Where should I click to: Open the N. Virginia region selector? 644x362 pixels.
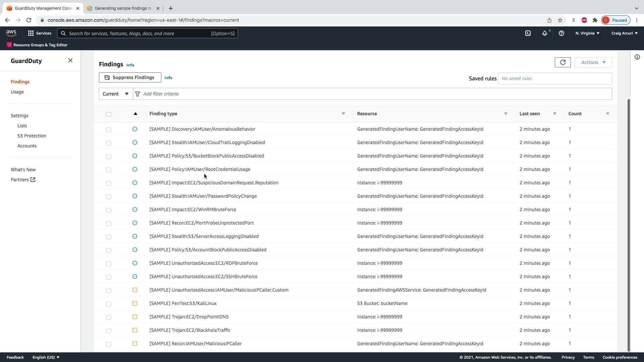[587, 33]
